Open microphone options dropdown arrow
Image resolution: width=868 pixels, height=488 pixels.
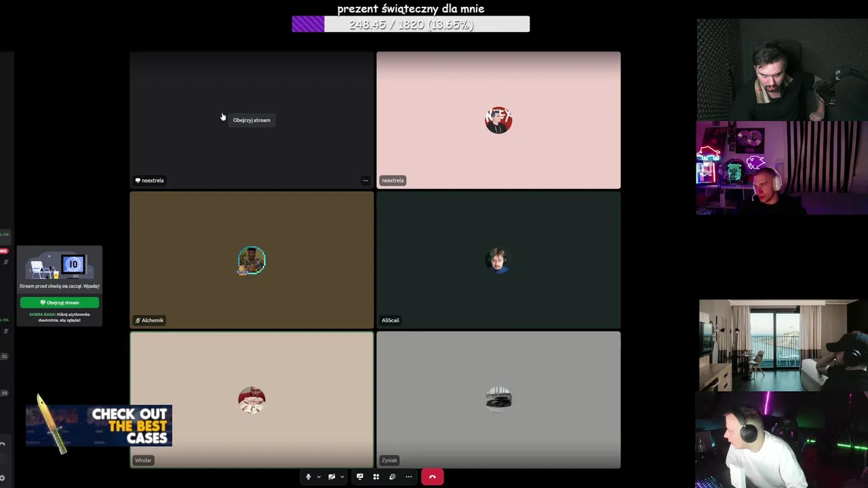tap(319, 477)
